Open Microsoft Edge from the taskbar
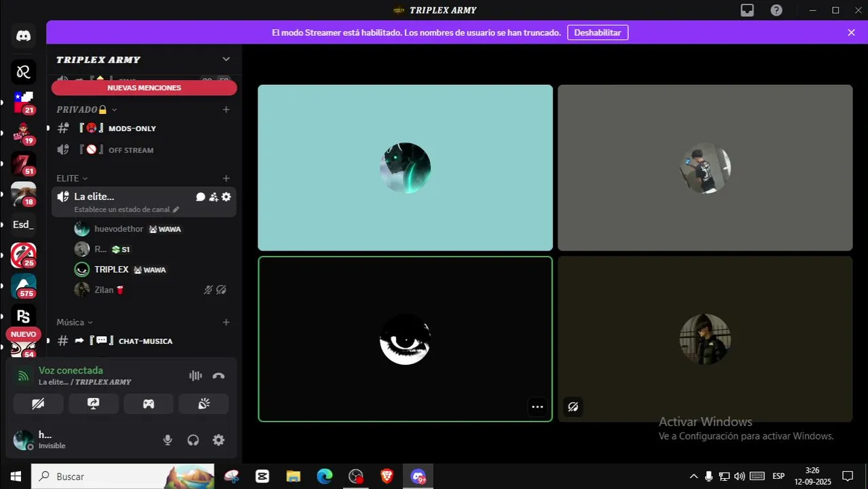Viewport: 868px width, 489px height. tap(325, 477)
